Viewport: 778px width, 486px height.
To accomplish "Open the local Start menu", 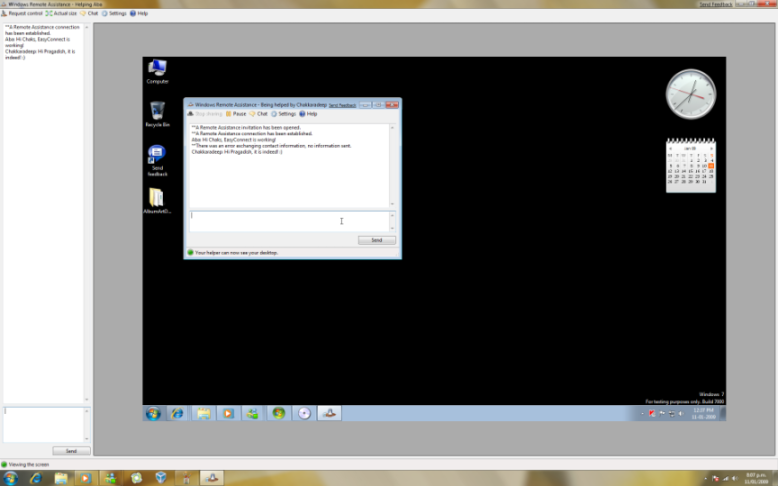I will click(x=10, y=478).
